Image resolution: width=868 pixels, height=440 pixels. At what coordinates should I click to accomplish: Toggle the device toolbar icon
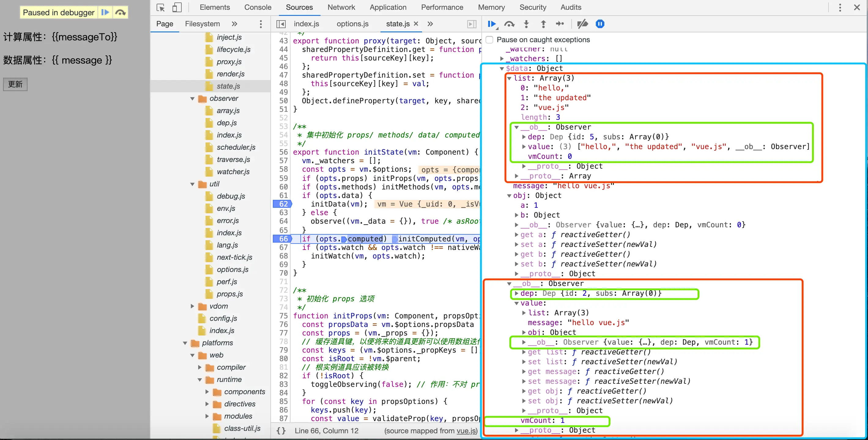177,7
